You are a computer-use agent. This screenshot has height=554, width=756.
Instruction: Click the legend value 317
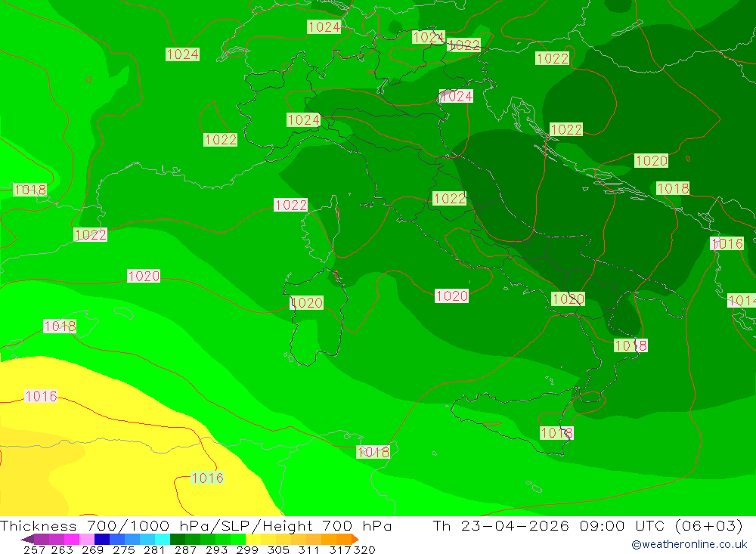pyautogui.click(x=340, y=549)
